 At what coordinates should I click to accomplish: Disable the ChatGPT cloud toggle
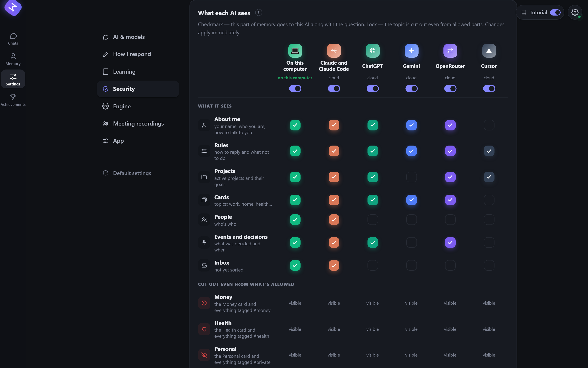[x=372, y=89]
